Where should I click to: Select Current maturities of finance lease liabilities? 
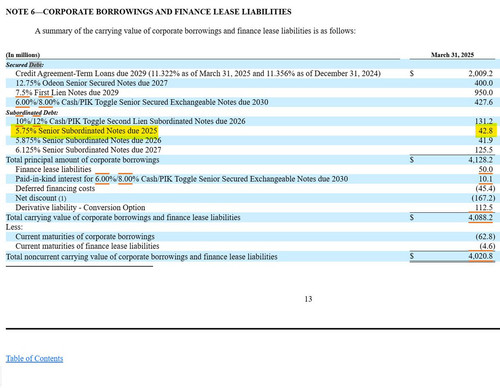[x=87, y=246]
